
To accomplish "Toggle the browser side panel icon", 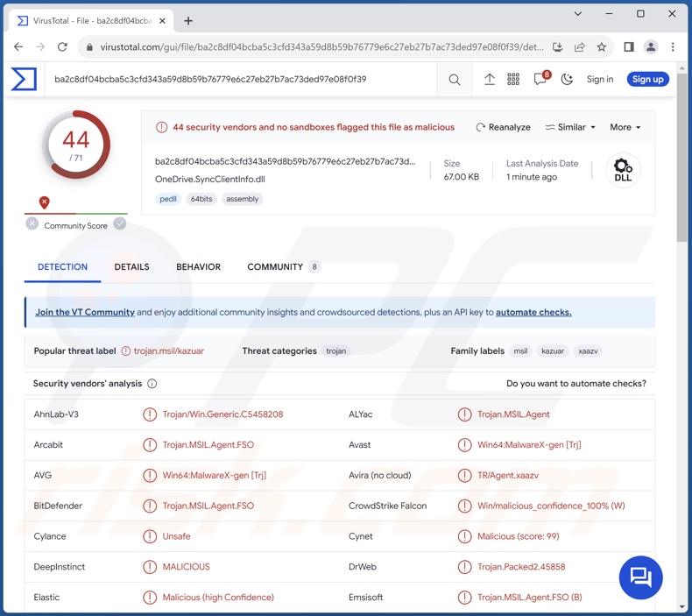I will [x=628, y=46].
